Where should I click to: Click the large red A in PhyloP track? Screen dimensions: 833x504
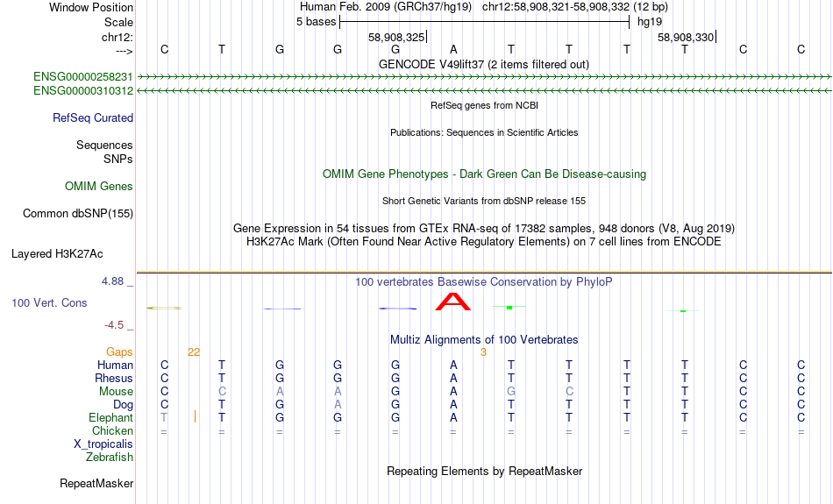pos(453,302)
